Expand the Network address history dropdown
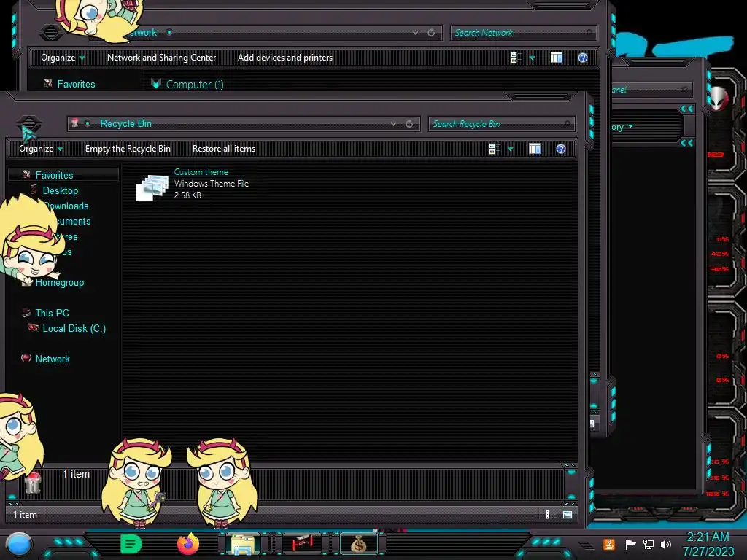Viewport: 747px width, 560px height. click(415, 33)
